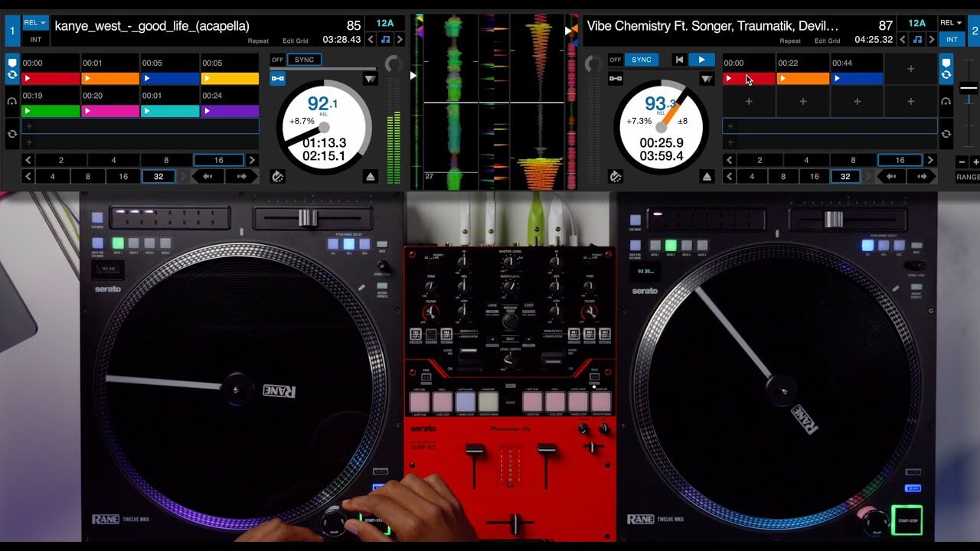Eject the track from deck 1
Image resolution: width=980 pixels, height=551 pixels.
(x=371, y=177)
